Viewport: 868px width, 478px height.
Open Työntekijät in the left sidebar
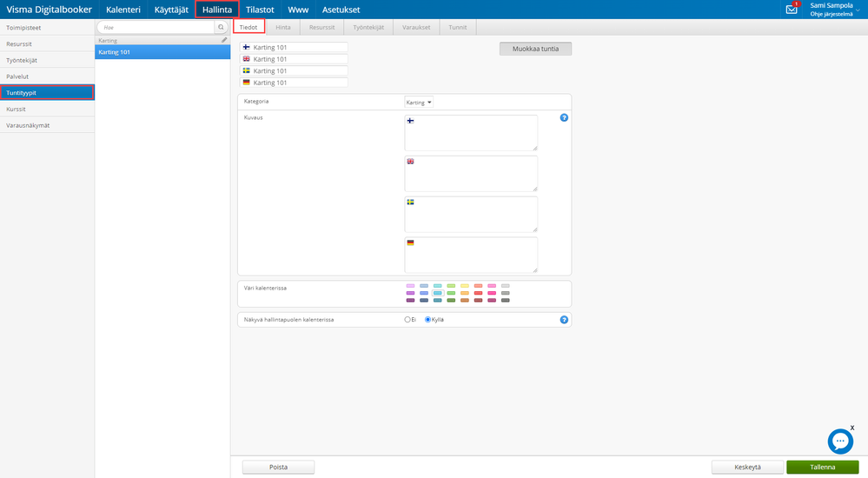(47, 60)
